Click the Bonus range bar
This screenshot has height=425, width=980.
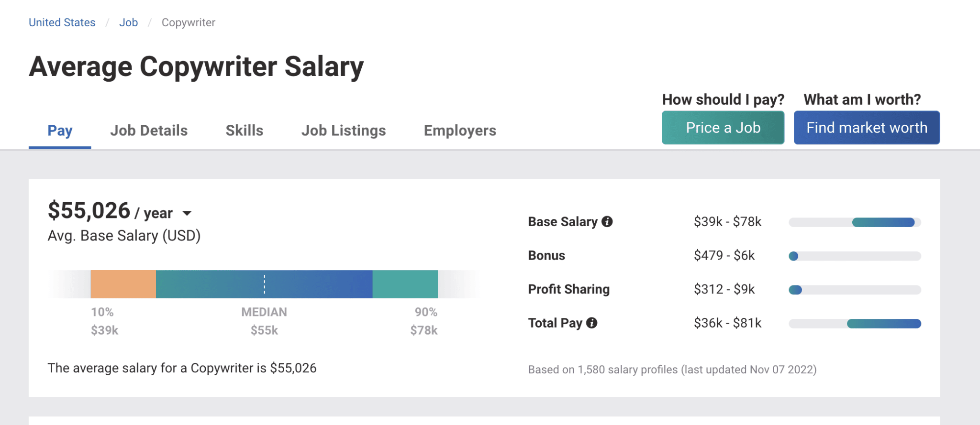point(855,256)
